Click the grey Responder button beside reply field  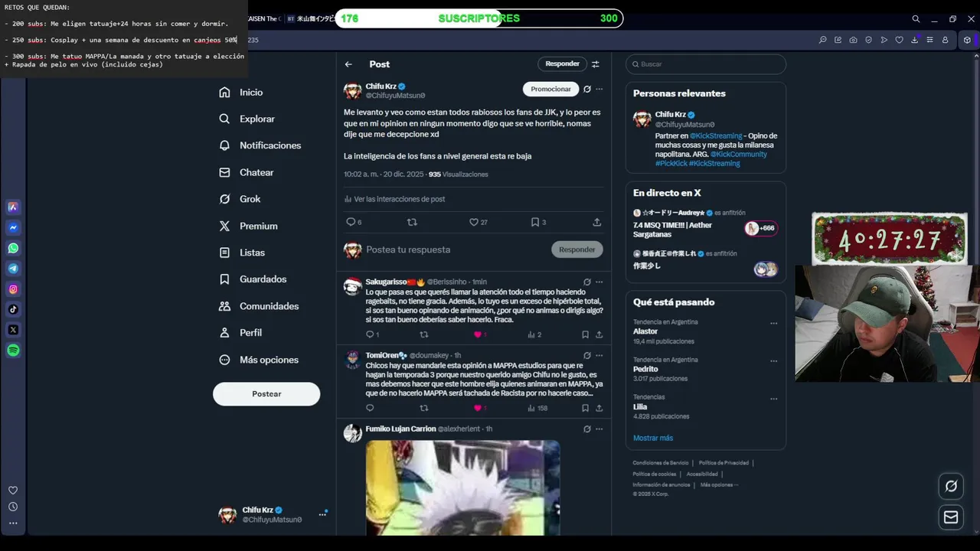pos(577,249)
